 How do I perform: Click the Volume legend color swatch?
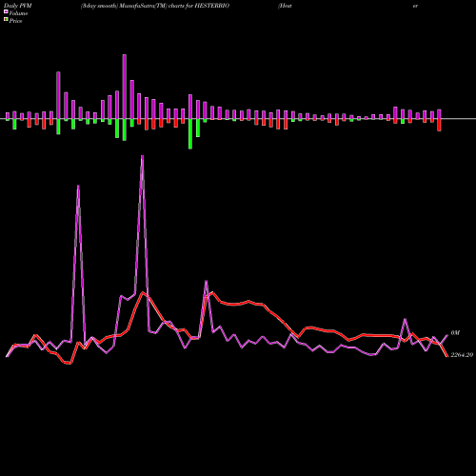(x=6, y=11)
